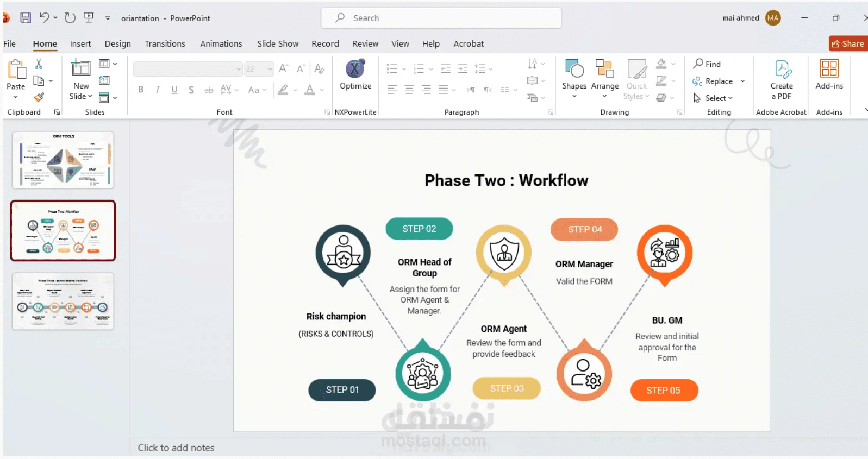Open the Animations tab
The image size is (868, 459).
pos(221,43)
